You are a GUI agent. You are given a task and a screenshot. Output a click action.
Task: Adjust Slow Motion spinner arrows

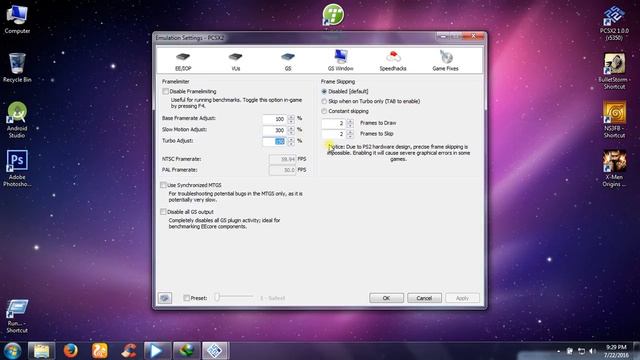291,130
